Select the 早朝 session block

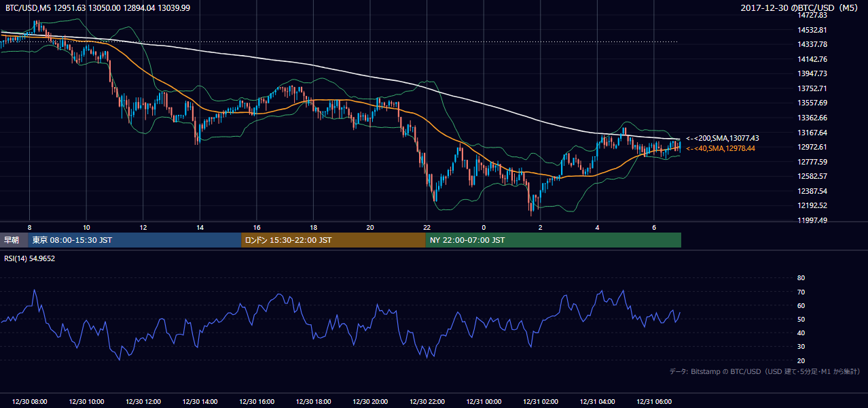[14, 240]
